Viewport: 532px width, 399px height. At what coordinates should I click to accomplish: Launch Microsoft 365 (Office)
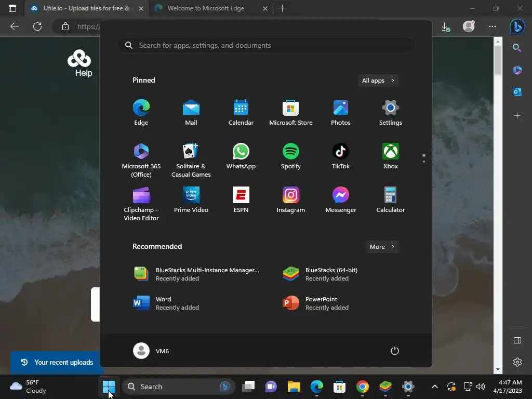click(141, 160)
